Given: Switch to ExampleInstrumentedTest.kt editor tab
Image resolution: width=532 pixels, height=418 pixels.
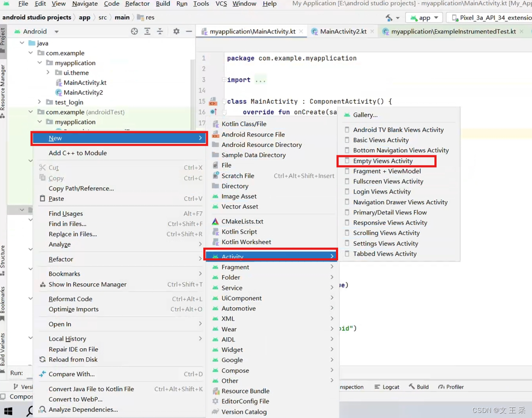Looking at the screenshot, I should [453, 31].
